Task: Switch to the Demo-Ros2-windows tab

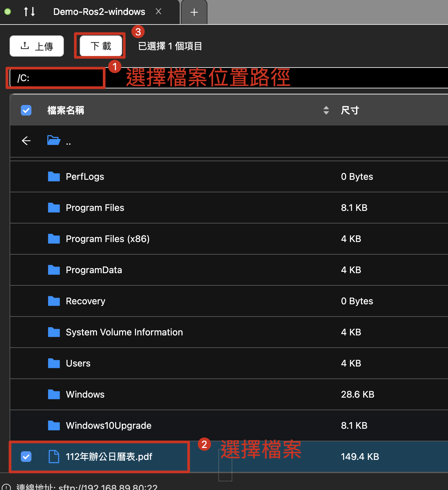Action: pyautogui.click(x=99, y=12)
